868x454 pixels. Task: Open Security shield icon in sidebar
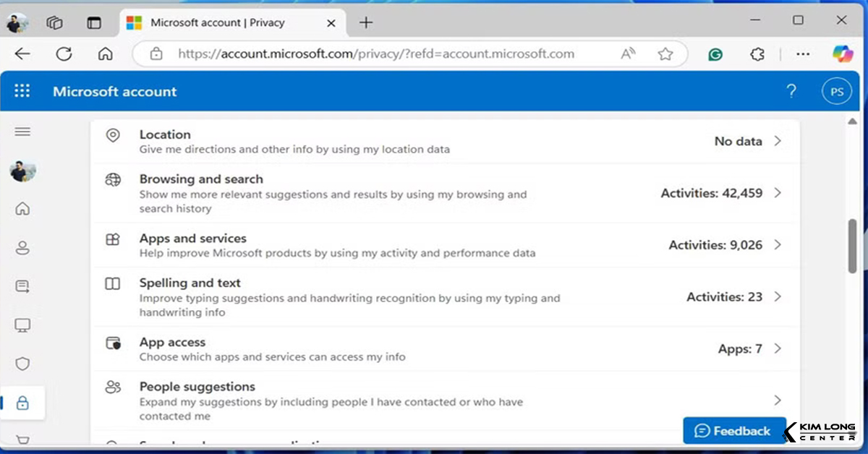[x=22, y=364]
